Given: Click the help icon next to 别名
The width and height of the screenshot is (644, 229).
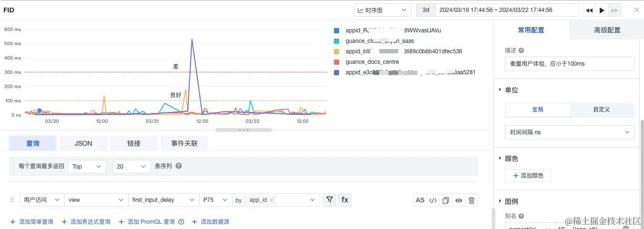Looking at the screenshot, I should [x=521, y=216].
